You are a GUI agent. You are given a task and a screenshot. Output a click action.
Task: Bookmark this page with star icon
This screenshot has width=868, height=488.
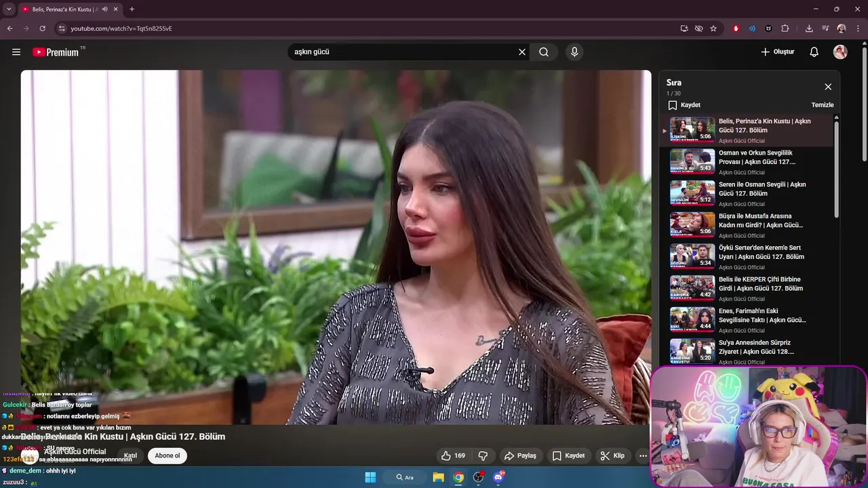tap(713, 28)
